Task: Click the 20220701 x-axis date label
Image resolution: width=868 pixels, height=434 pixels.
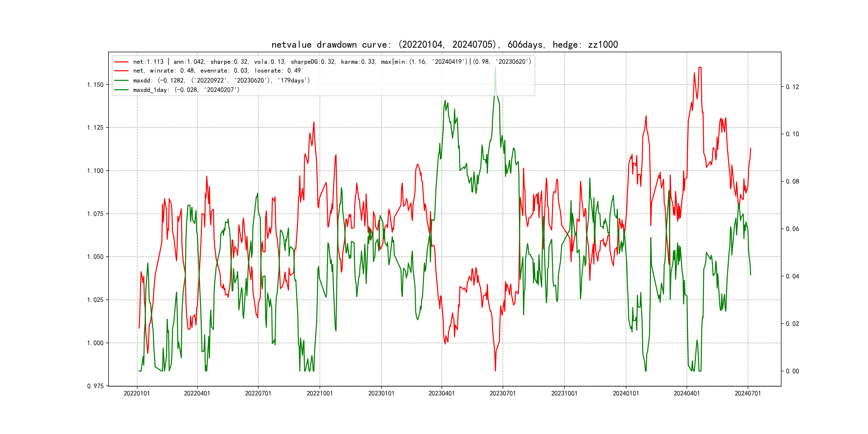Action: point(258,393)
